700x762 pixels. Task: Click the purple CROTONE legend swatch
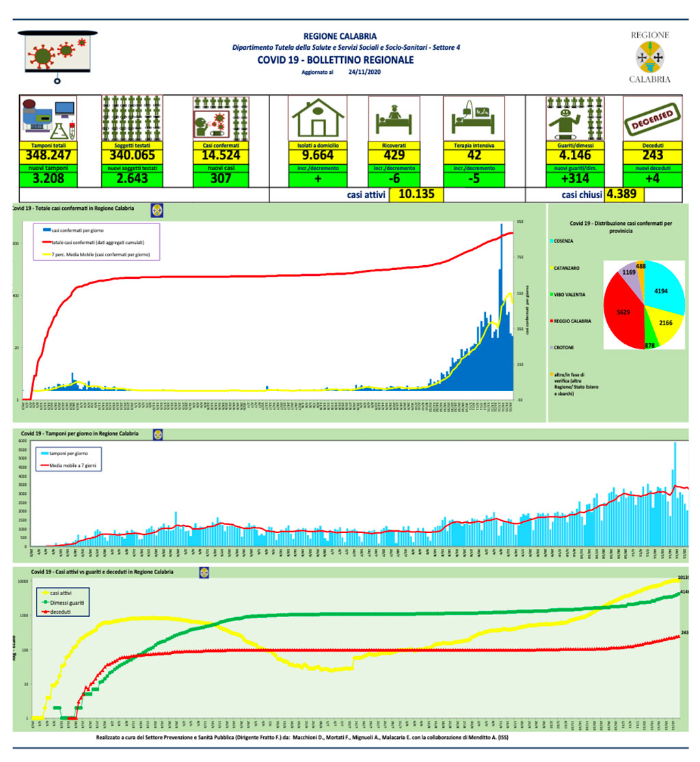(x=552, y=347)
